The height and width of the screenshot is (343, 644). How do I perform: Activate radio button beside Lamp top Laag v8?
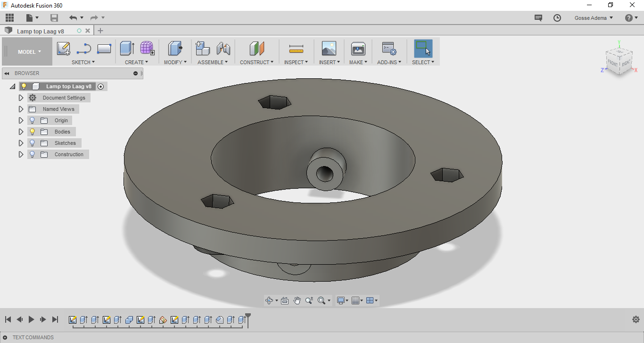point(100,87)
